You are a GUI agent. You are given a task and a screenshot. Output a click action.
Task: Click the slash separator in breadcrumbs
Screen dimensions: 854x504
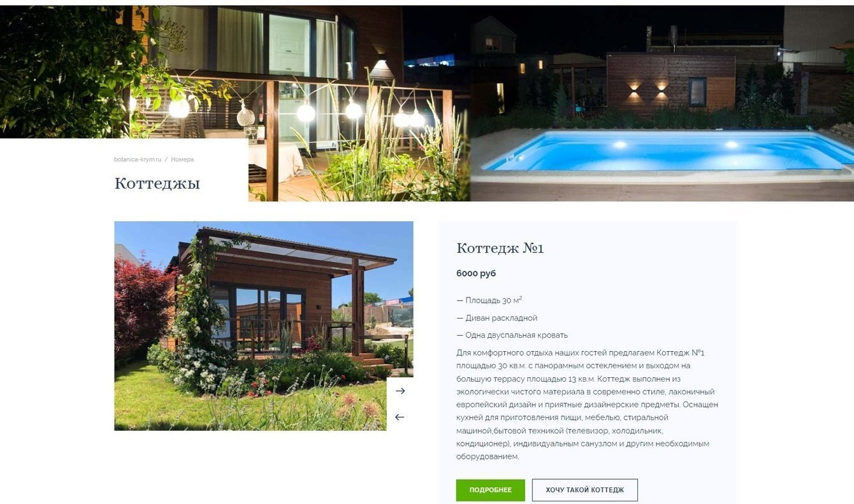166,159
